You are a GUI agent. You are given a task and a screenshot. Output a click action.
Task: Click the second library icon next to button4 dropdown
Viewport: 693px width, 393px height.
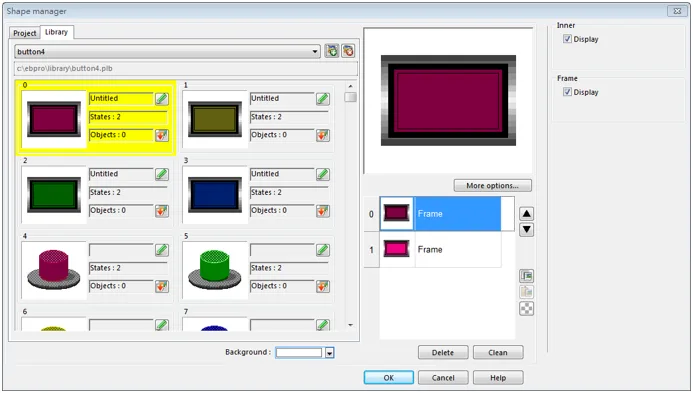point(348,51)
